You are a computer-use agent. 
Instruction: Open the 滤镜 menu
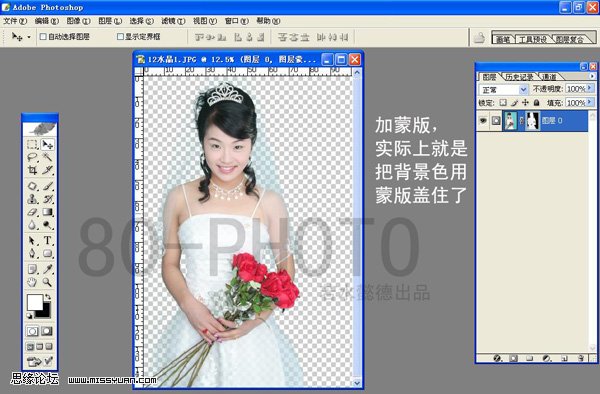click(173, 21)
